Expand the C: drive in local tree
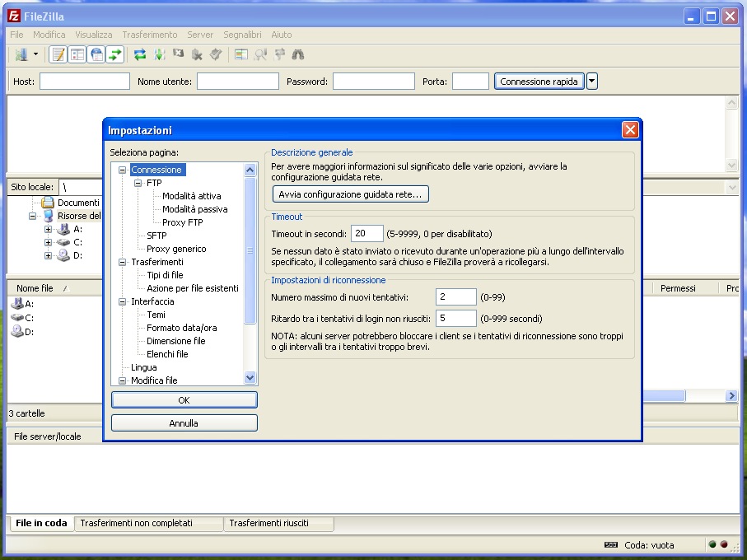Viewport: 747px width, 560px height. (x=48, y=242)
